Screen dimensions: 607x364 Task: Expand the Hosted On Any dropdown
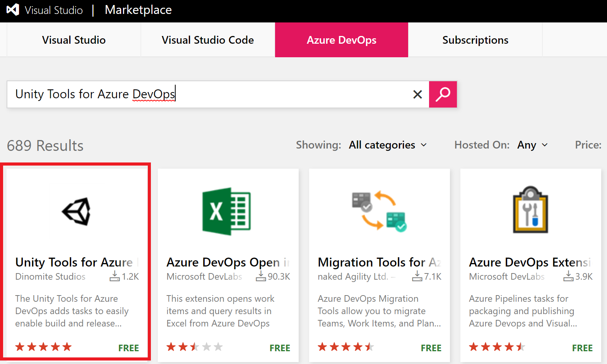pyautogui.click(x=532, y=145)
